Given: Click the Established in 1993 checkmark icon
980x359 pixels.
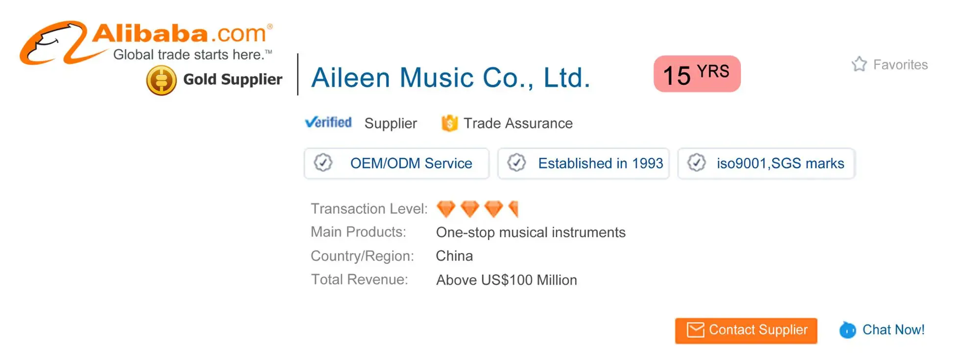Looking at the screenshot, I should [516, 163].
